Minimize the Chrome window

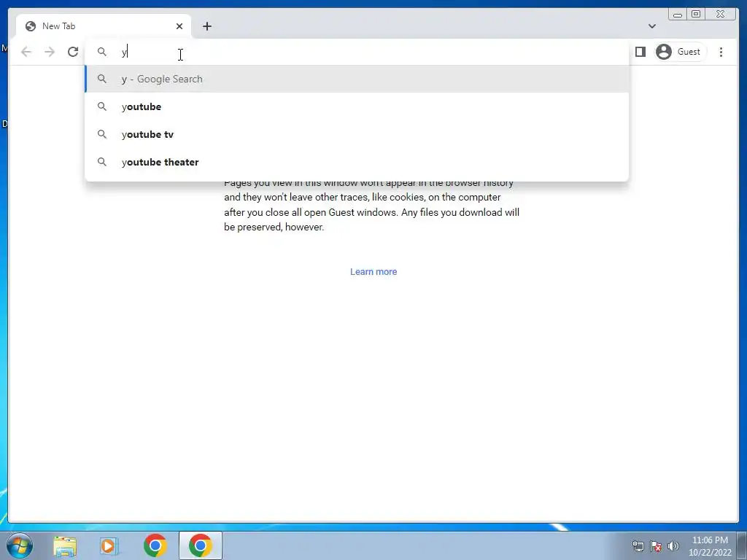coord(678,15)
